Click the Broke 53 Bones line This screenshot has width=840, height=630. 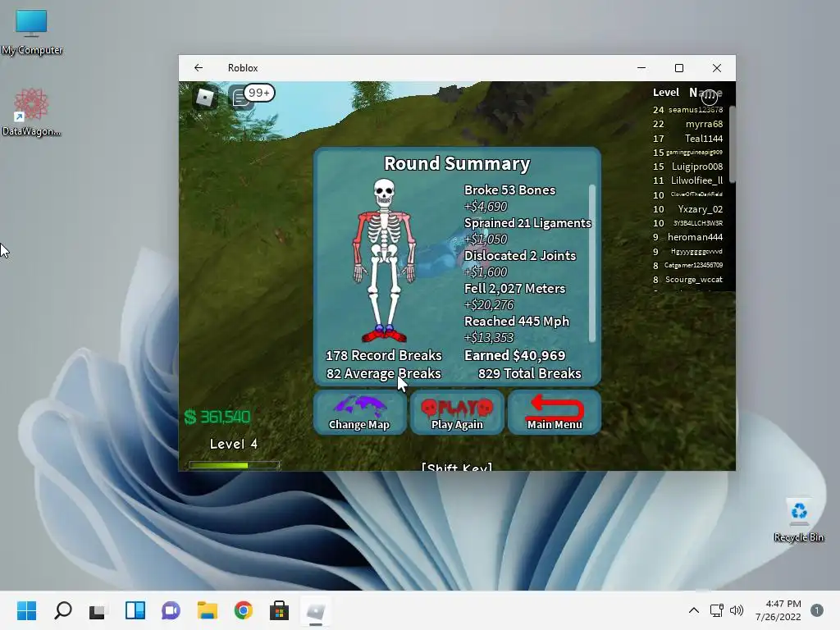point(509,190)
